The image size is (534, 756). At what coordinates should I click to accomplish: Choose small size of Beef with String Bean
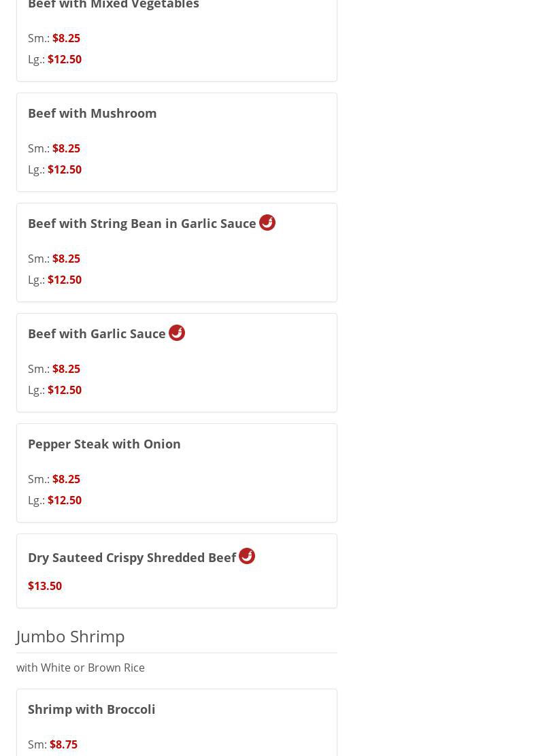pyautogui.click(x=66, y=259)
